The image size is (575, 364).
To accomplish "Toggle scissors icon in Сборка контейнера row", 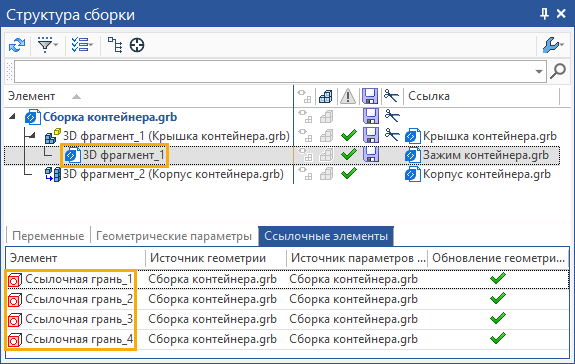I will pyautogui.click(x=392, y=116).
